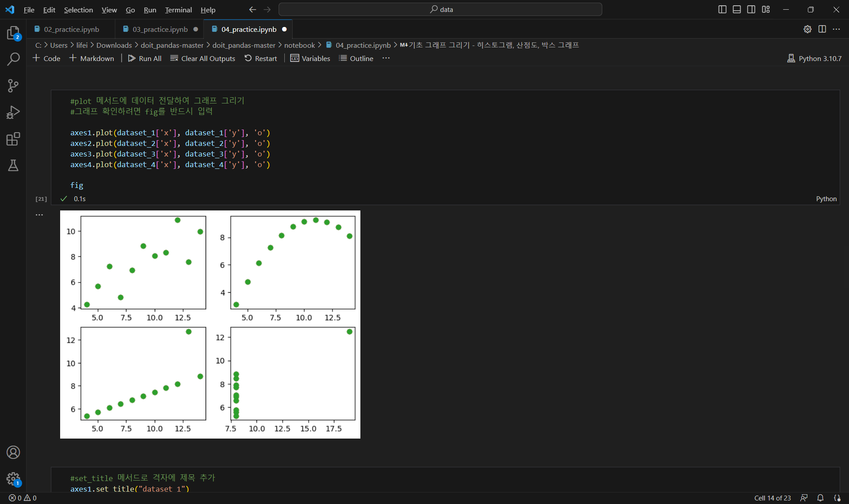Click the notifications bell in status bar
The height and width of the screenshot is (504, 849).
click(820, 498)
